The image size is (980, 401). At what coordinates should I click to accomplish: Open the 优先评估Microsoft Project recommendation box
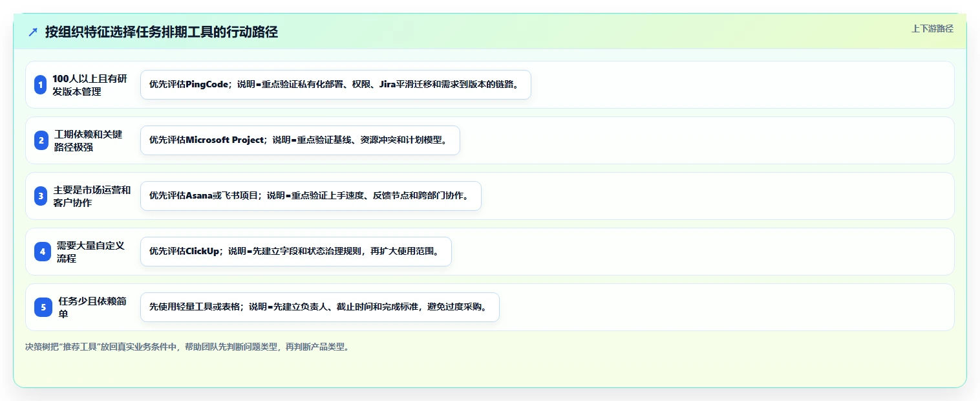300,140
